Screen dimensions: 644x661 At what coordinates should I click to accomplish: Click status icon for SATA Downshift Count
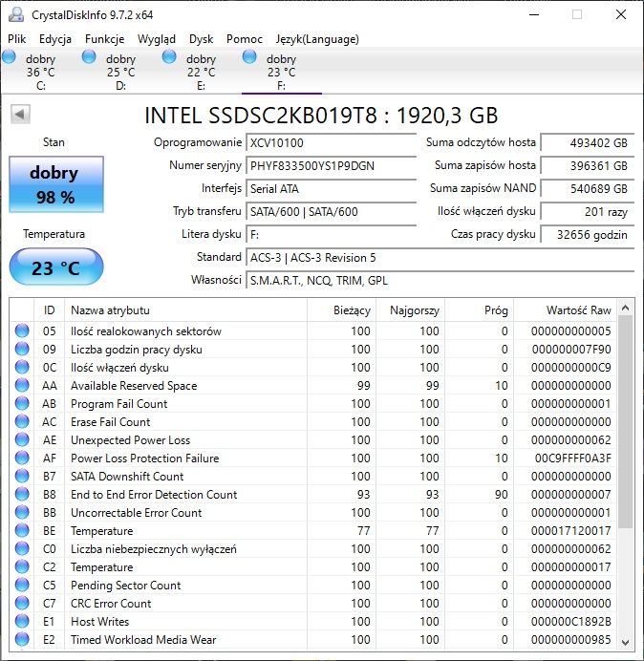22,476
